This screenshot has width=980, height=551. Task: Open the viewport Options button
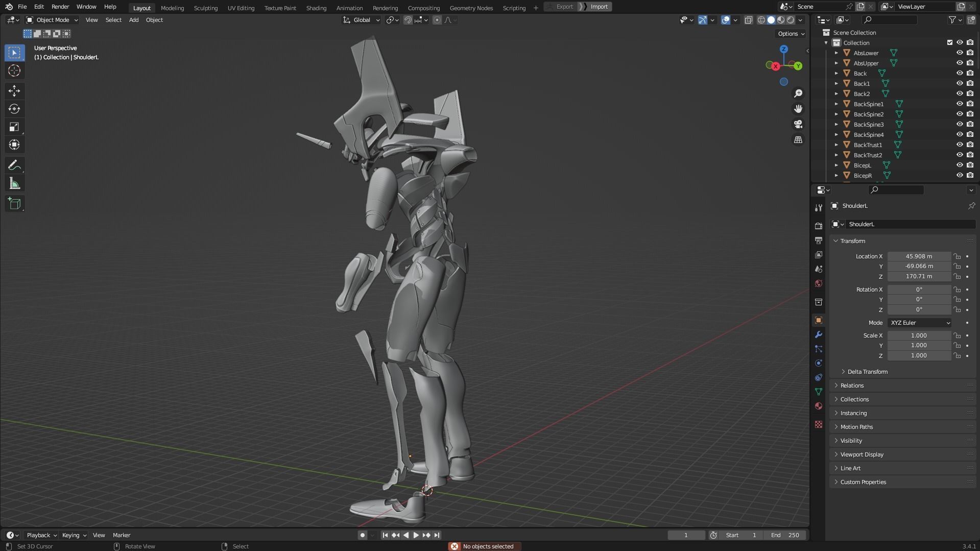pyautogui.click(x=791, y=34)
